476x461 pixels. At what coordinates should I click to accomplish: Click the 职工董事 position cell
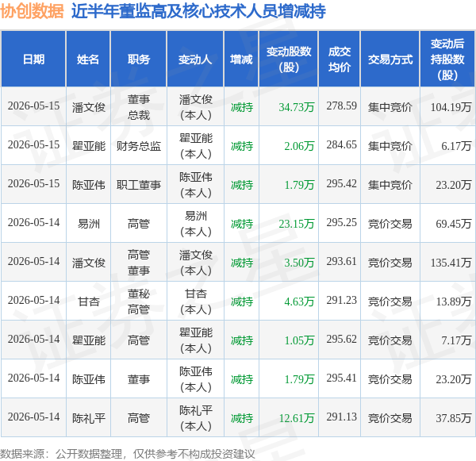click(x=139, y=185)
